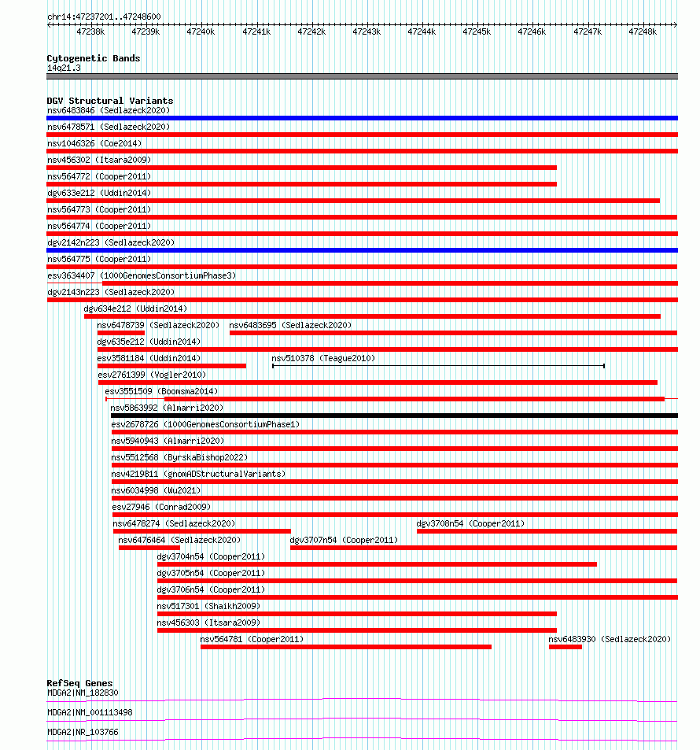Open nsv564781 (Cooper2011) label

coord(252,639)
